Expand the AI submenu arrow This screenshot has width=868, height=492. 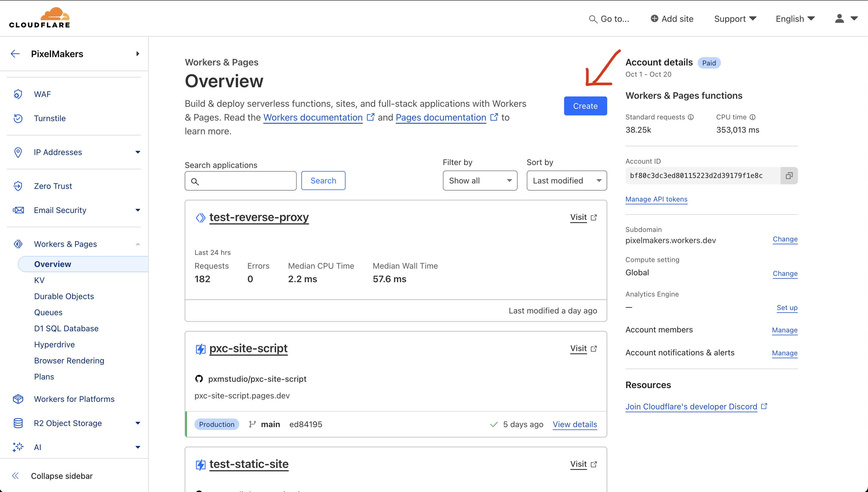(138, 447)
